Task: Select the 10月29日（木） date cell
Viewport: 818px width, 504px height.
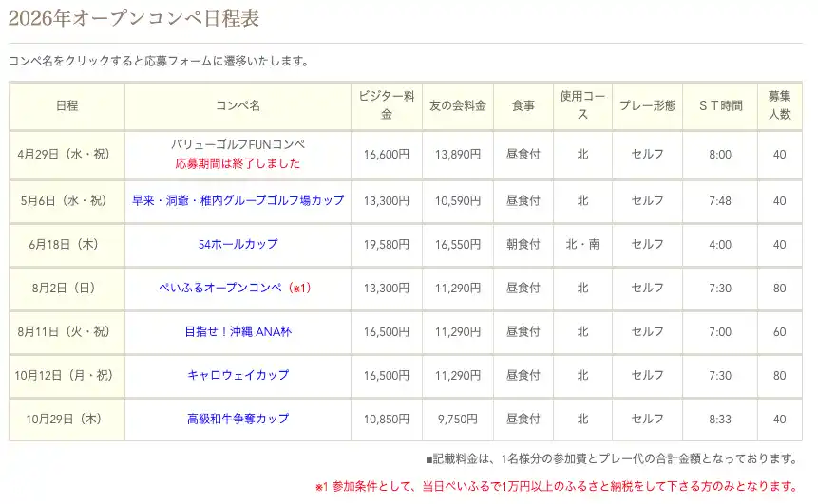Action: click(67, 420)
